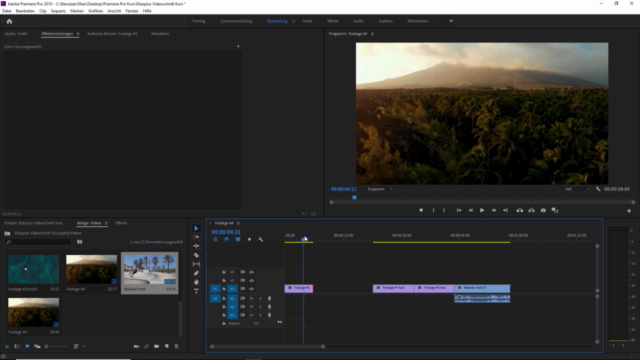Go to In point in Program Monitor
640x360 pixels.
pos(459,210)
